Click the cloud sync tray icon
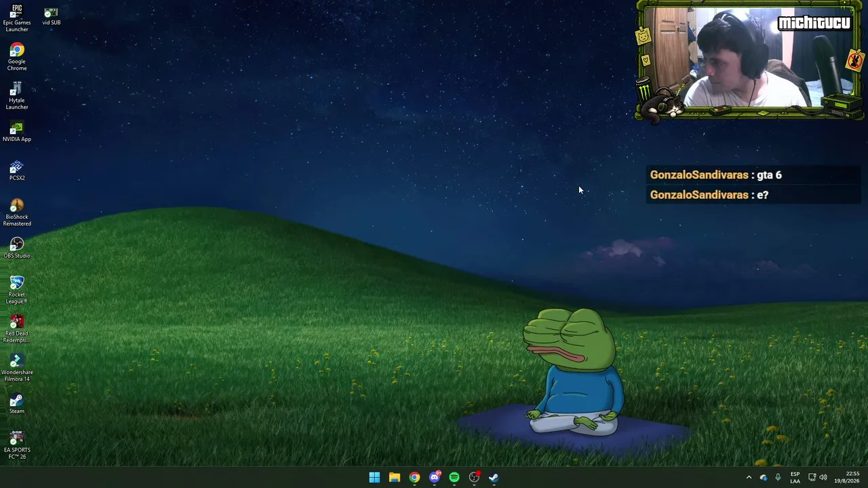 (764, 477)
